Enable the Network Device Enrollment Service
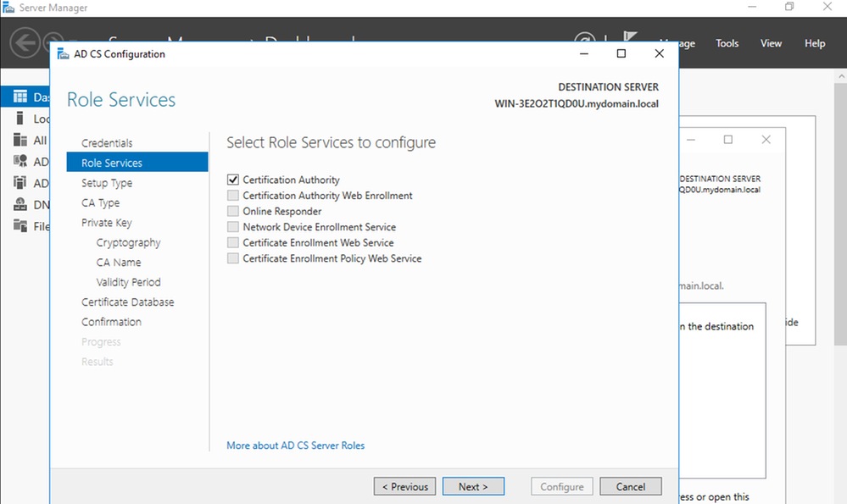 232,227
